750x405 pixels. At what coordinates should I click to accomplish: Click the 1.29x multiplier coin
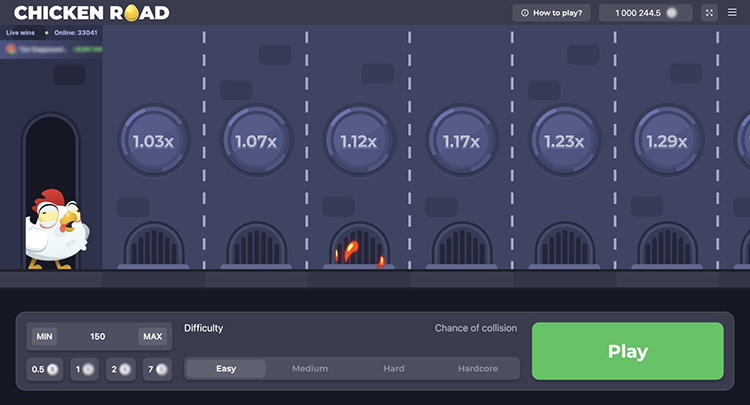(x=667, y=142)
